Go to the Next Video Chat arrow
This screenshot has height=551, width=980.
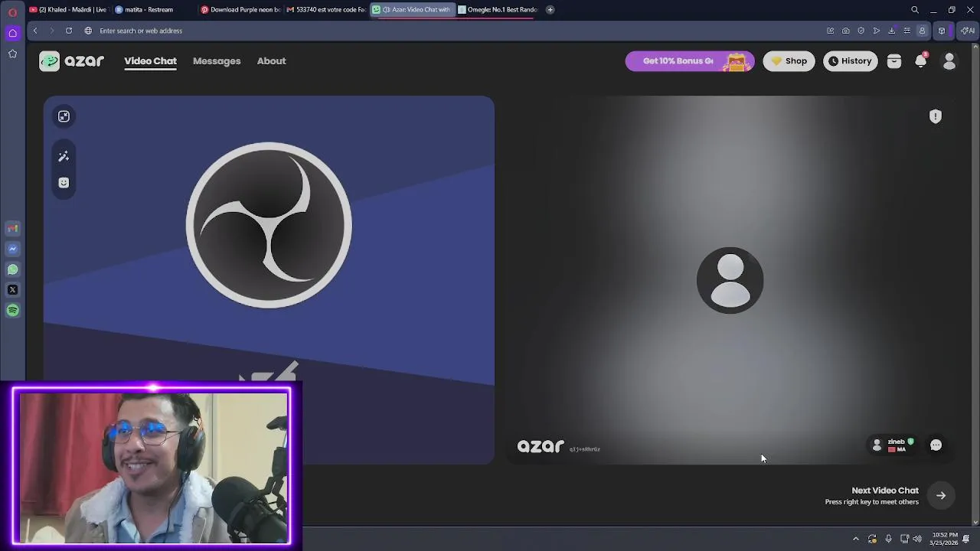pos(941,496)
